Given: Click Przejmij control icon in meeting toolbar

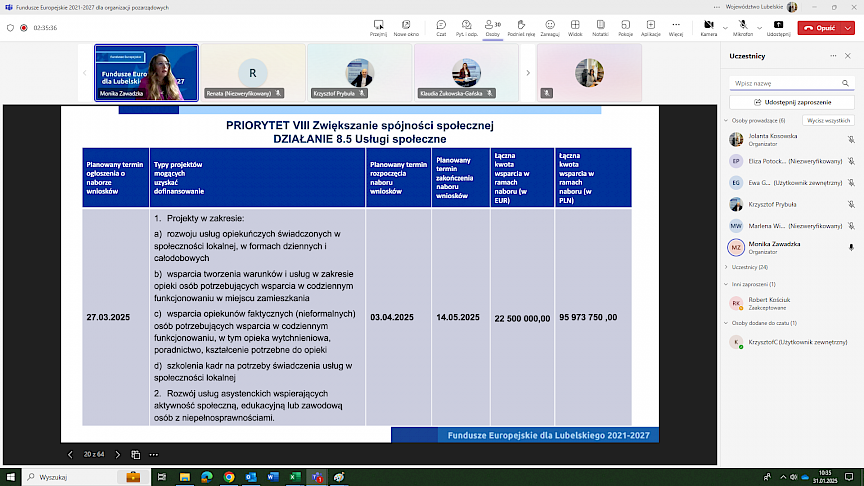Looking at the screenshot, I should [379, 28].
